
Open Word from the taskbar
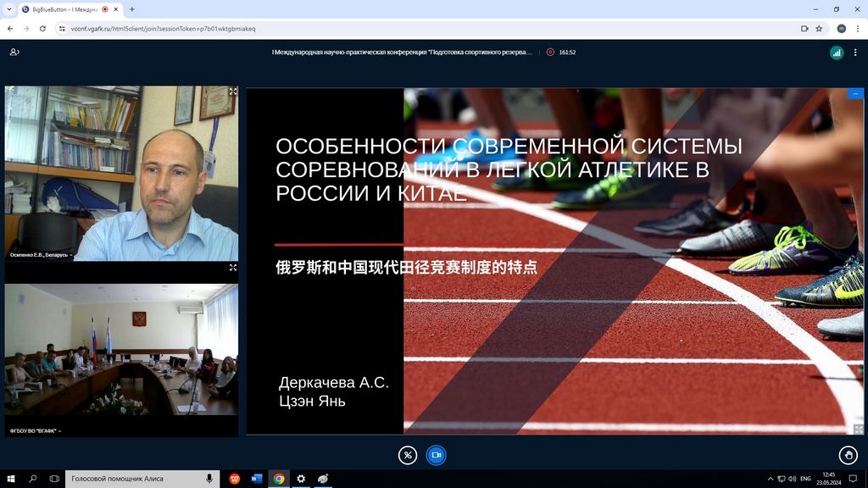[257, 479]
